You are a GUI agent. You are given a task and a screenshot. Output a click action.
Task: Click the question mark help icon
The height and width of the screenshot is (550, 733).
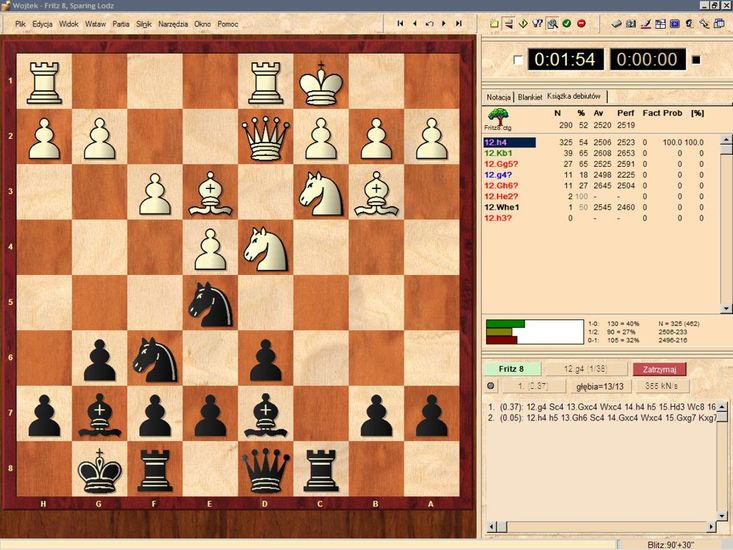(x=536, y=22)
